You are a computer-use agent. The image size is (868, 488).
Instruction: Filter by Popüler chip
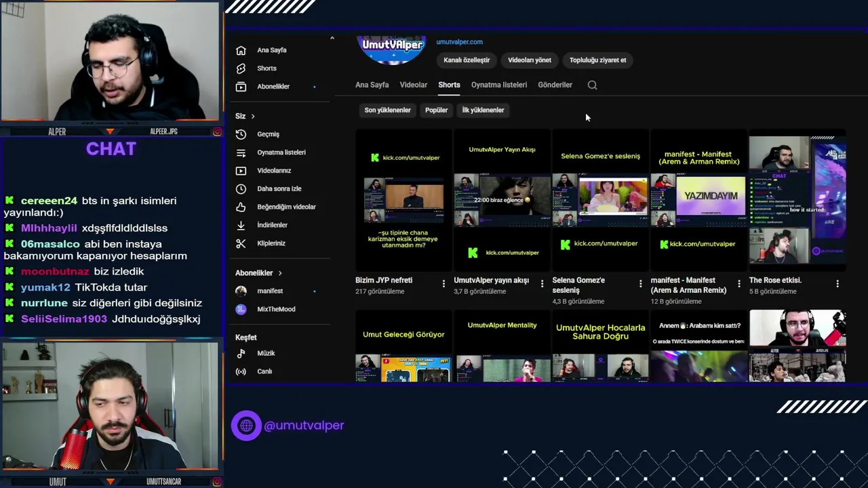coord(436,110)
